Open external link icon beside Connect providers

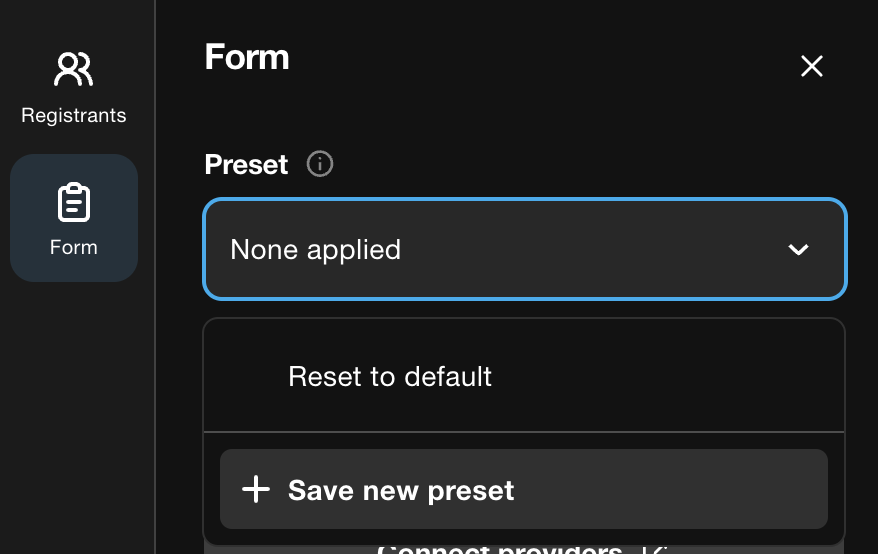coord(653,549)
